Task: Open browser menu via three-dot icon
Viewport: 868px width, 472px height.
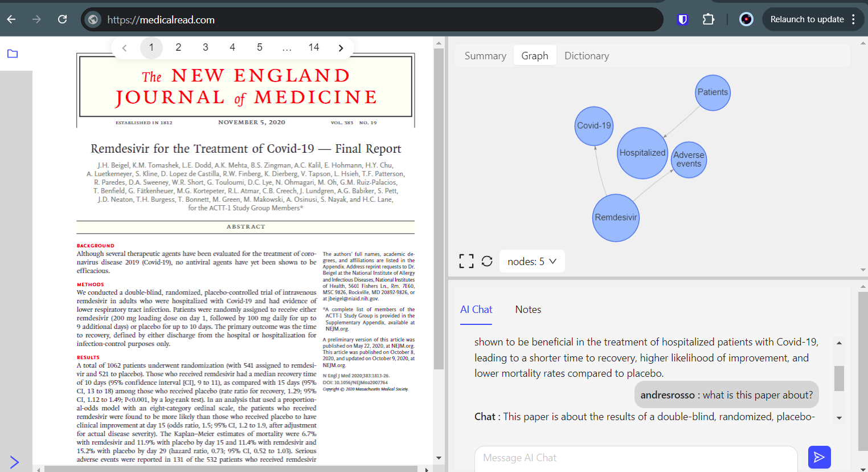Action: 853,19
